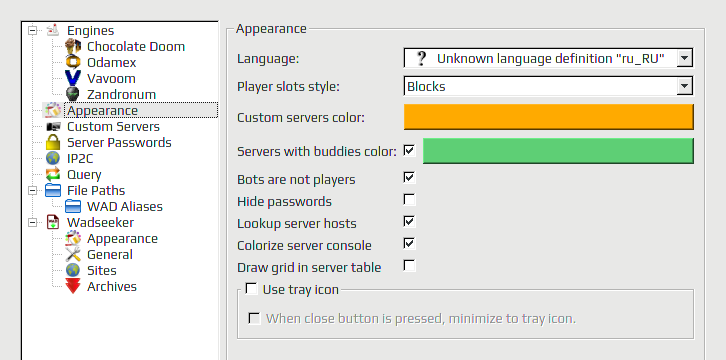Image resolution: width=726 pixels, height=360 pixels.
Task: Click the question mark icon in Language box
Action: tap(421, 58)
